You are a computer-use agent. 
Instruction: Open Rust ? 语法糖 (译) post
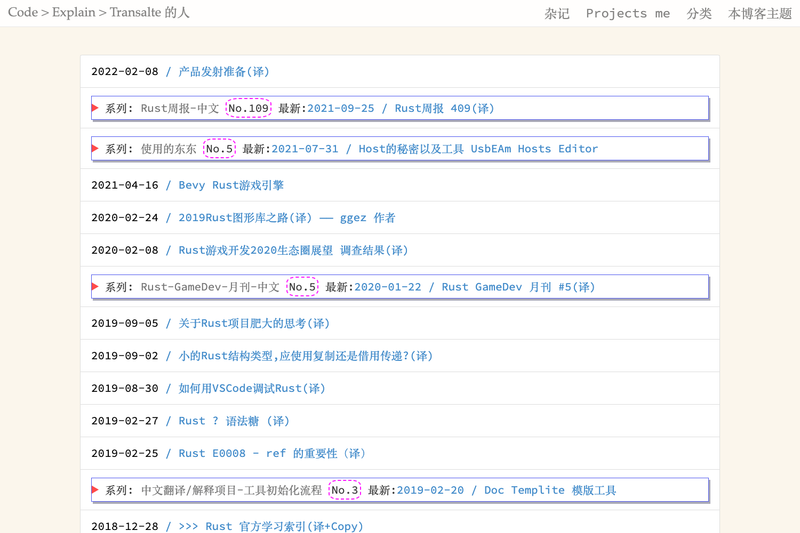[x=234, y=421]
